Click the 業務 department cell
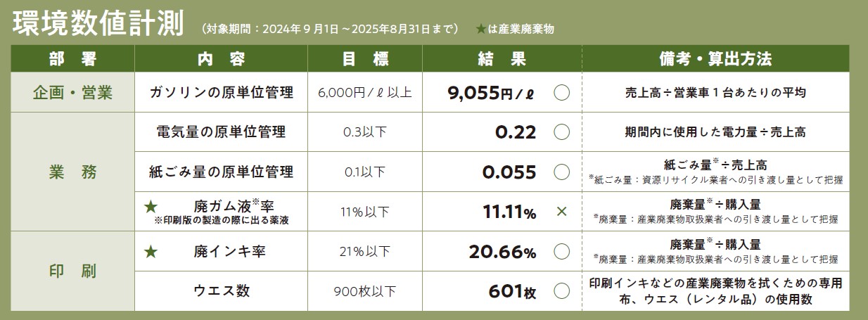This screenshot has height=320, width=868. 73,172
